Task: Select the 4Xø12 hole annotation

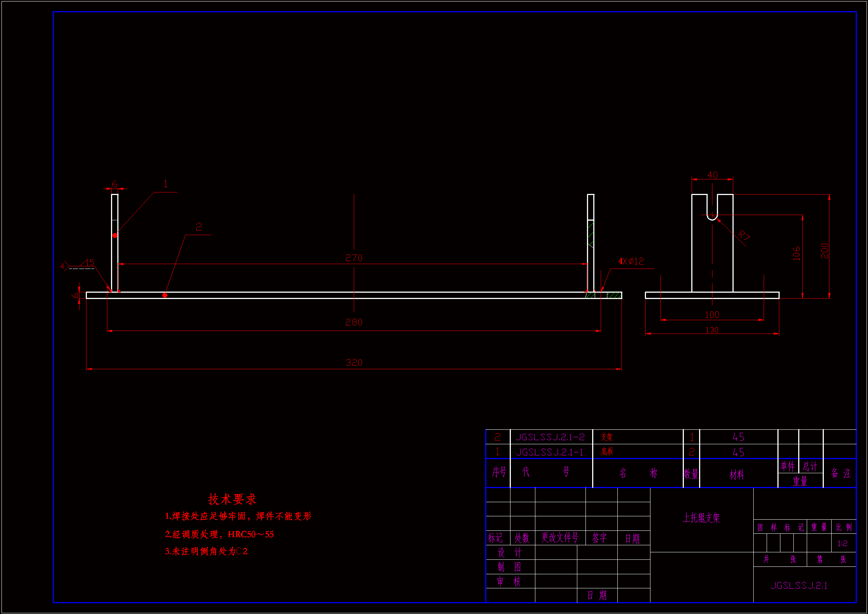Action: (x=631, y=261)
